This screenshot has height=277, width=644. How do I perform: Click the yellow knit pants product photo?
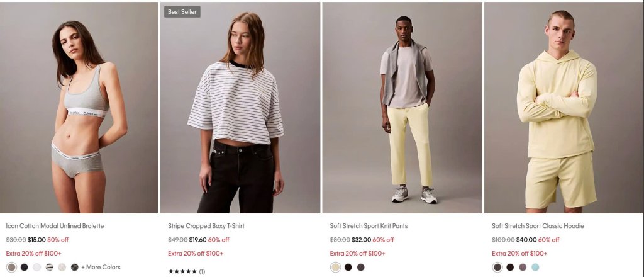[402, 107]
